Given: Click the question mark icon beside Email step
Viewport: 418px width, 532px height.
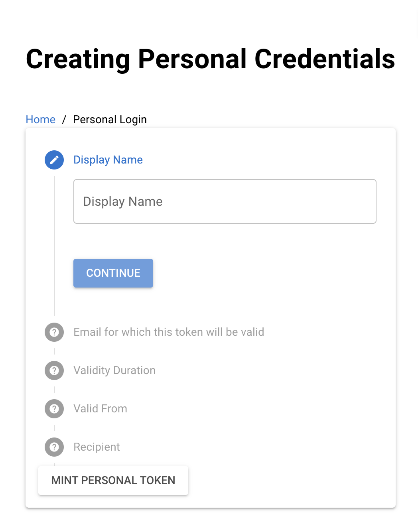Looking at the screenshot, I should pyautogui.click(x=54, y=332).
